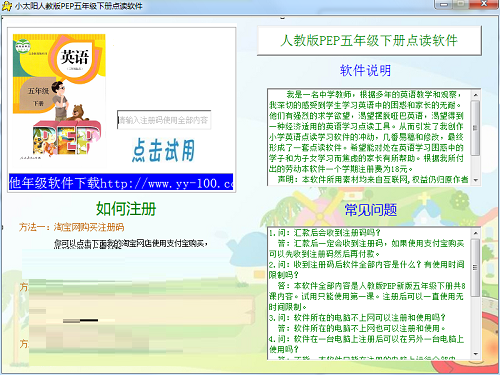Minimize the window
500x375 pixels.
(x=444, y=4)
